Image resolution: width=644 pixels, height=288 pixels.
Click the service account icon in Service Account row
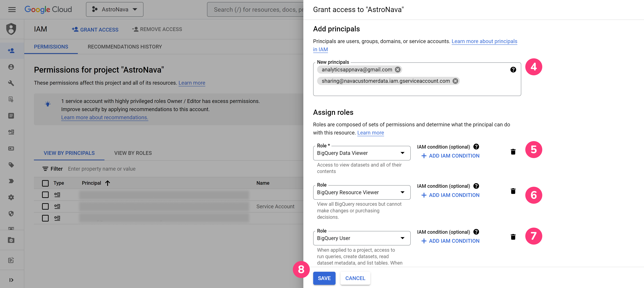[x=57, y=206]
